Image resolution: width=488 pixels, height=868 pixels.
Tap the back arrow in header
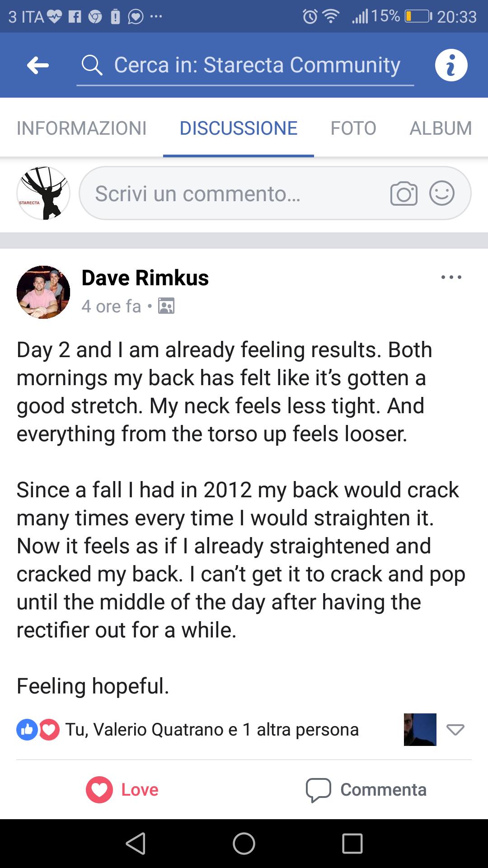[x=38, y=66]
